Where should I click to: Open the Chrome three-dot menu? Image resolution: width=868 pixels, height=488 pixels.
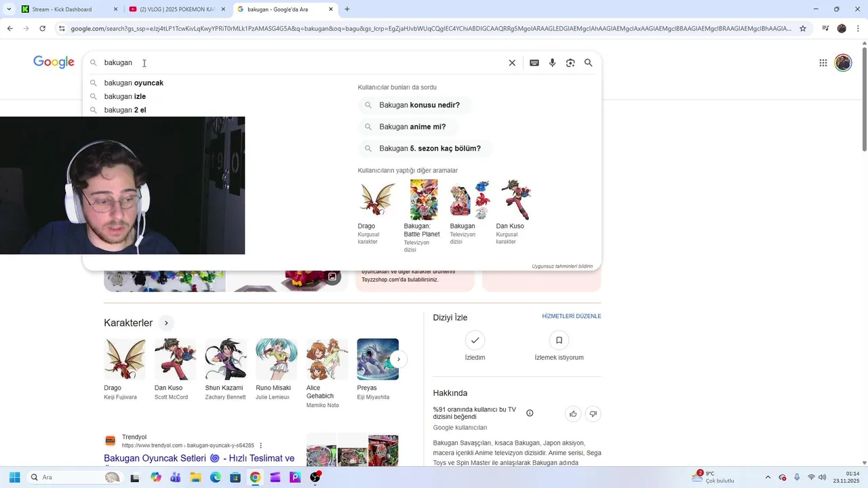pyautogui.click(x=858, y=28)
